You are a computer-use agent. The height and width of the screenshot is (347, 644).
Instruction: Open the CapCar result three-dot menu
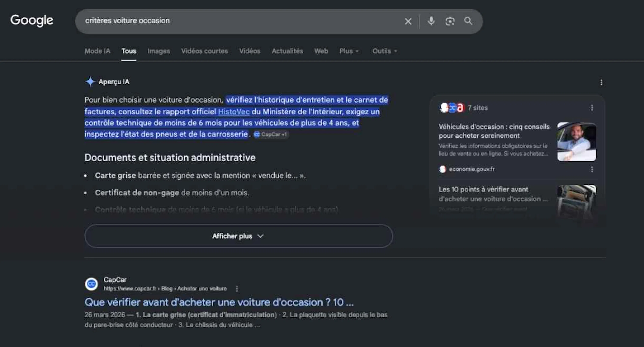pos(237,289)
